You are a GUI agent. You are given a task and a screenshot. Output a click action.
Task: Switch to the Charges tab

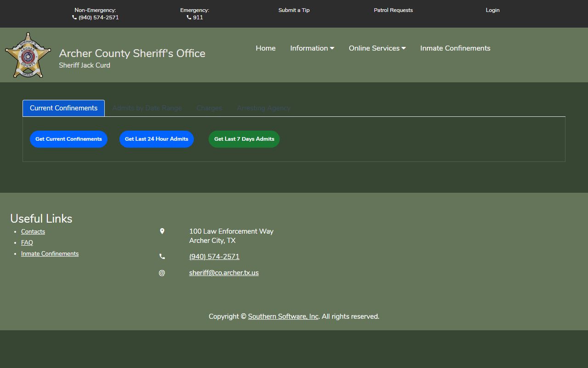click(x=209, y=108)
